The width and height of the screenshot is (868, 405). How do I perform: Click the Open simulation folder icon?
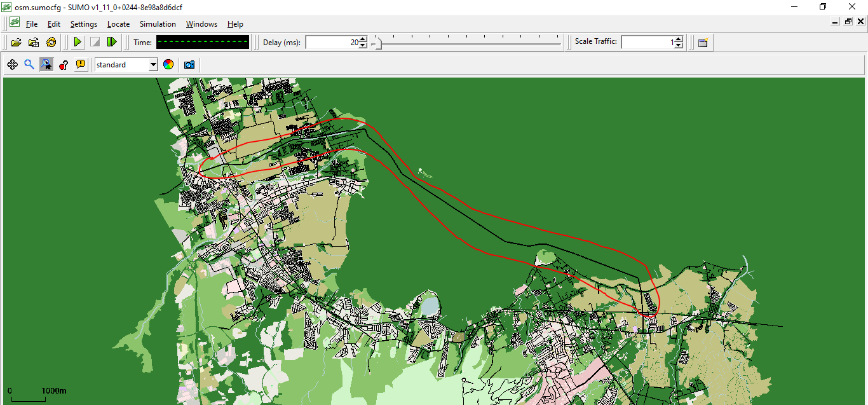click(x=17, y=42)
